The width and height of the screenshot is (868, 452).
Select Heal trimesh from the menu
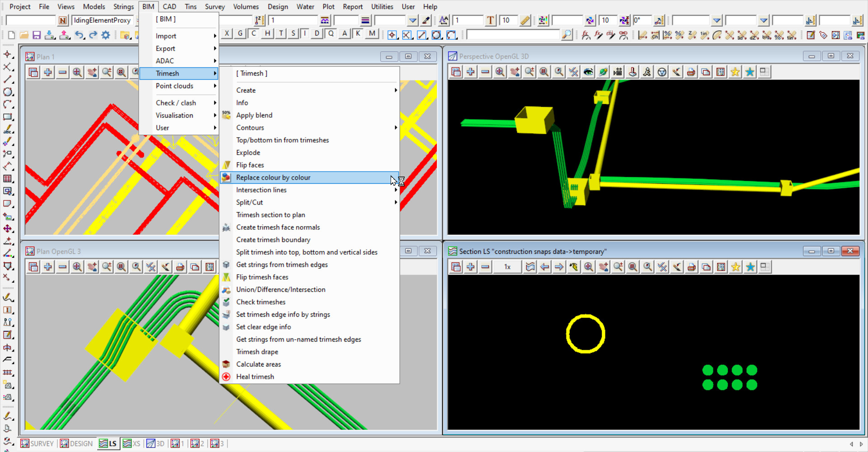point(255,376)
